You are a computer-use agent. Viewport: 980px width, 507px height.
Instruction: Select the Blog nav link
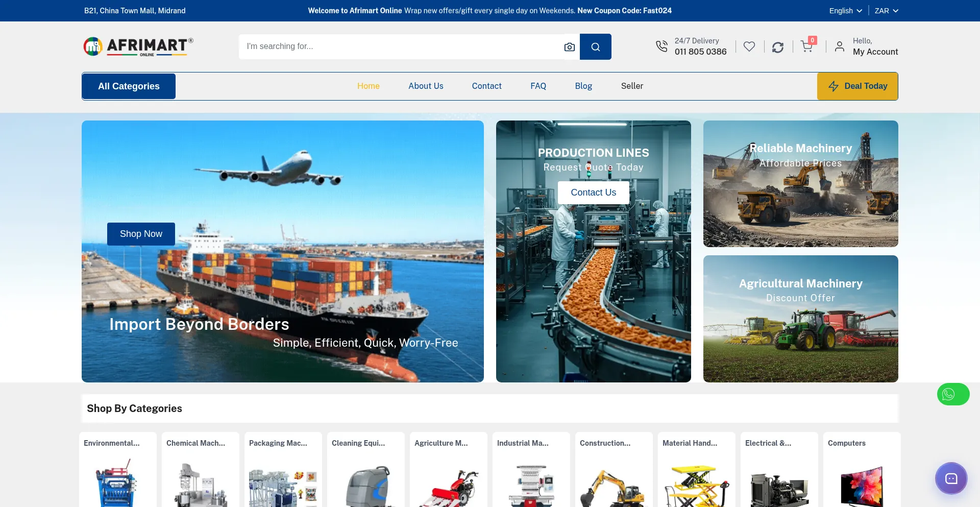point(583,86)
